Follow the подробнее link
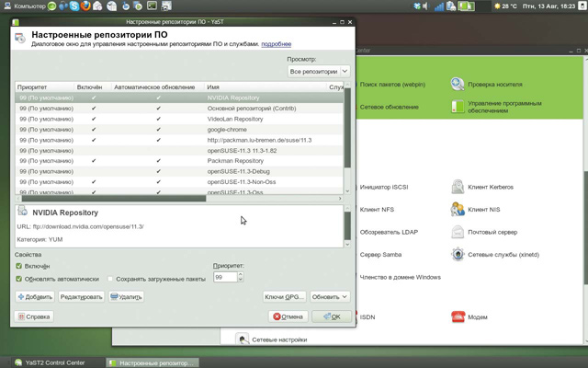 pos(277,44)
